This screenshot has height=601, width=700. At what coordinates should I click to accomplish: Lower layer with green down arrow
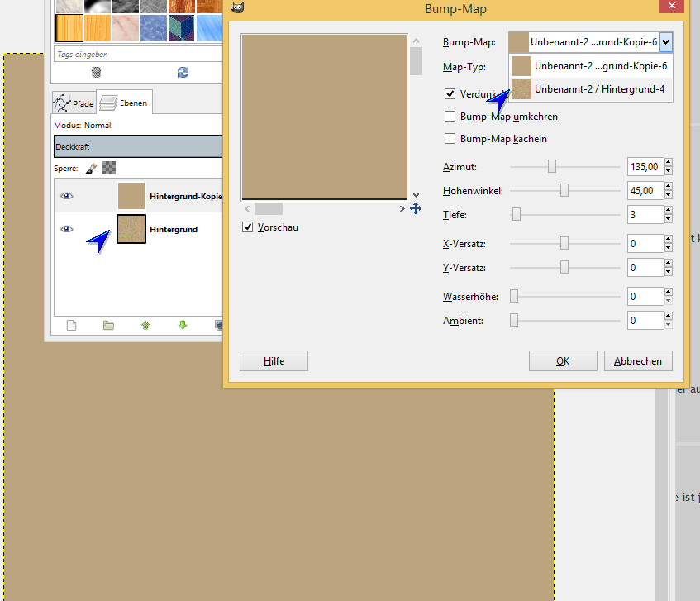(x=183, y=325)
